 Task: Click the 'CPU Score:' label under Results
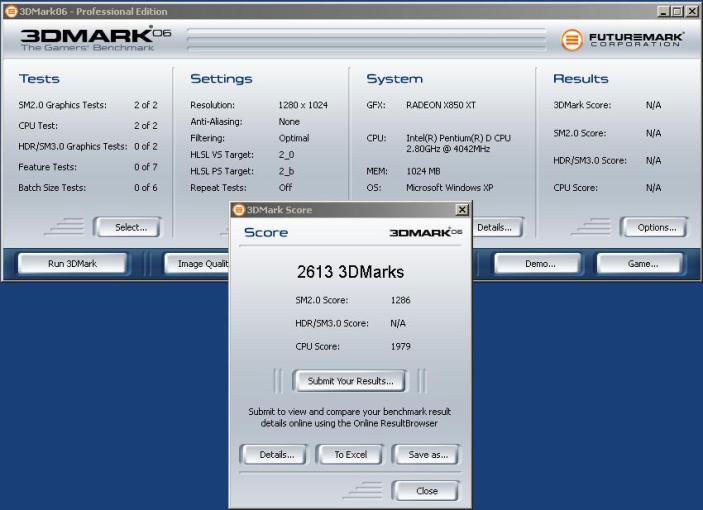pos(575,187)
